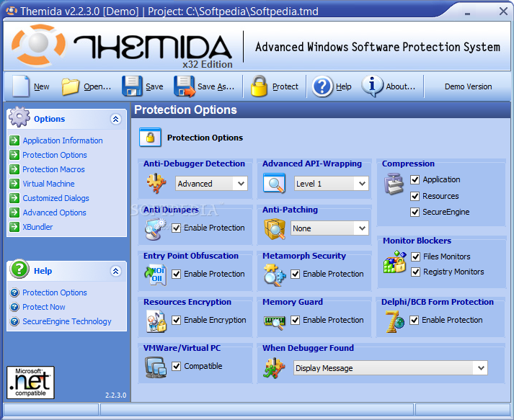
Task: Toggle Anti Dumpers Enable Protection checkbox
Action: pyautogui.click(x=177, y=228)
